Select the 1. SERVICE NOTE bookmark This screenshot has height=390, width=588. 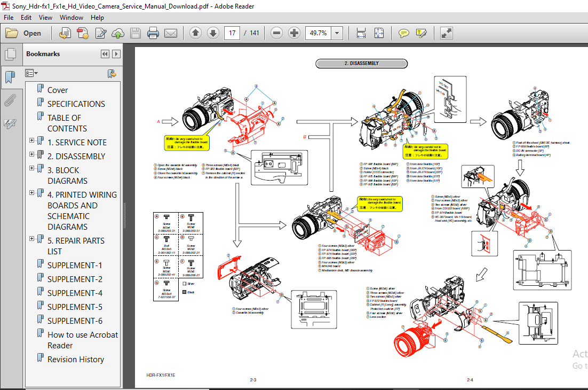click(77, 143)
